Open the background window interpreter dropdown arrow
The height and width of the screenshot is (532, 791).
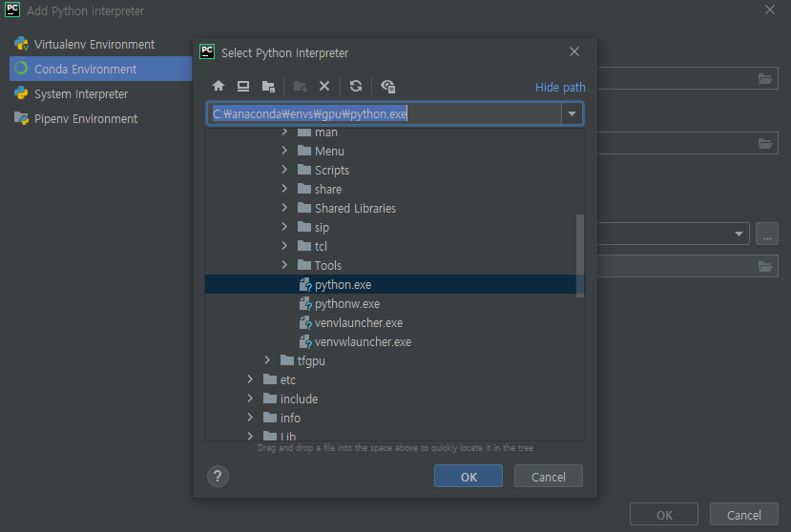coord(739,234)
